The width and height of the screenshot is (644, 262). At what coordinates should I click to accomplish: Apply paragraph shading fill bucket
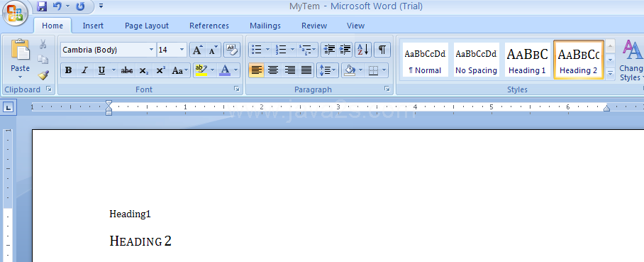pyautogui.click(x=350, y=70)
